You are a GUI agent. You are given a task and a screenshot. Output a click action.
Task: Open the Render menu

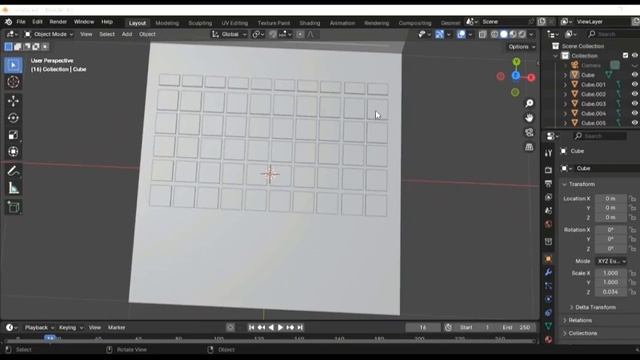tap(58, 22)
